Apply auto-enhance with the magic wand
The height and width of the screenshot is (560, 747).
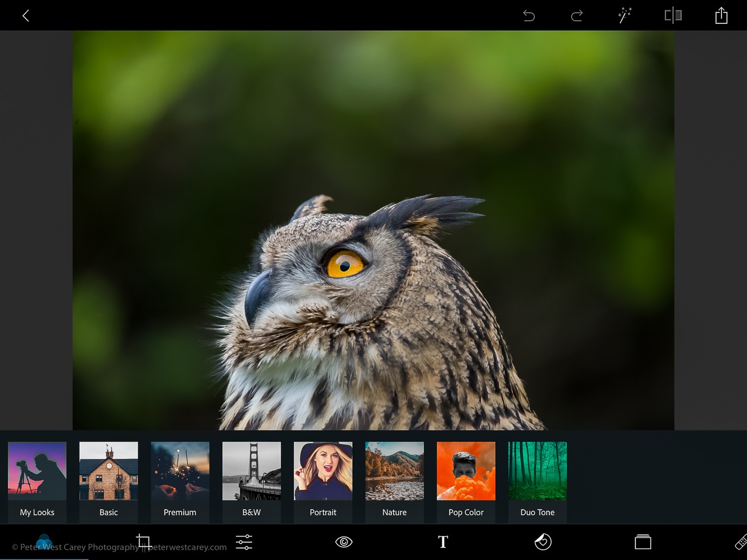[x=624, y=15]
